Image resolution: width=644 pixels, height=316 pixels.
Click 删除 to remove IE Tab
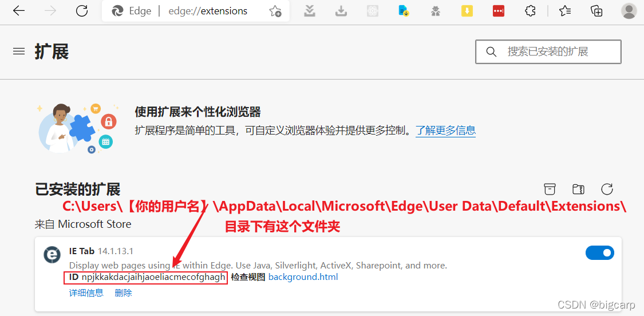tap(124, 293)
